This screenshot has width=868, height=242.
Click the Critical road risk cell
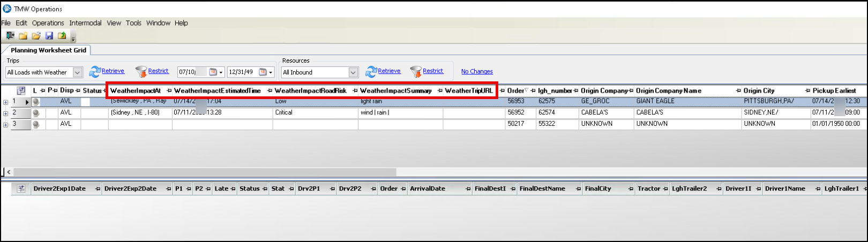click(316, 112)
